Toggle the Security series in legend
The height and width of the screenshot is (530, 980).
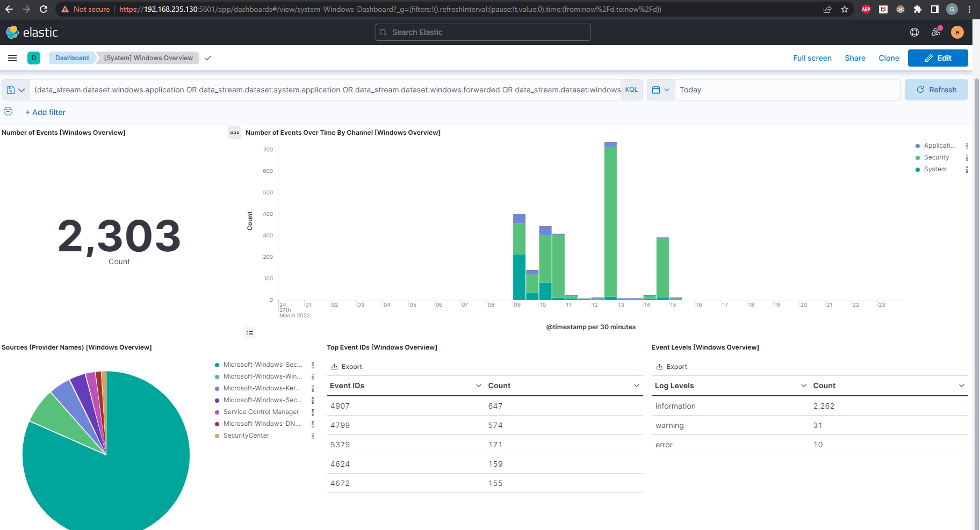click(936, 157)
